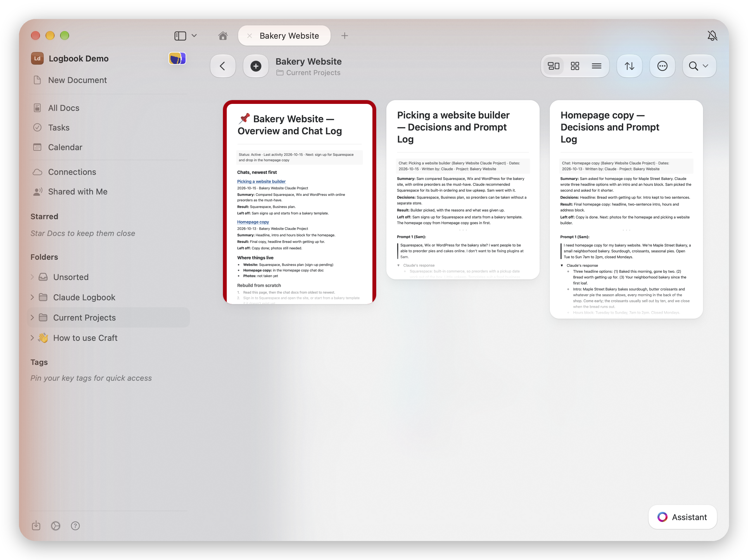
Task: Click the Connections cloud icon
Action: pyautogui.click(x=37, y=172)
